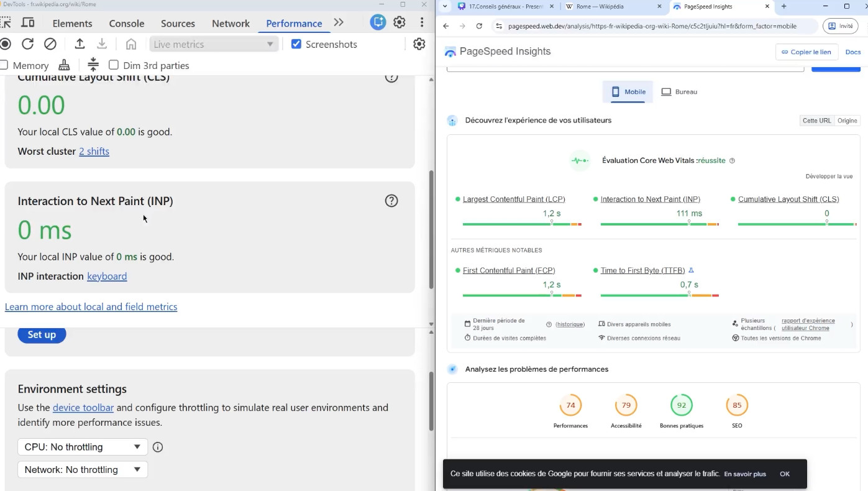This screenshot has height=491, width=868.
Task: Select the Bureau tab in PageSpeed Insights
Action: click(x=679, y=92)
